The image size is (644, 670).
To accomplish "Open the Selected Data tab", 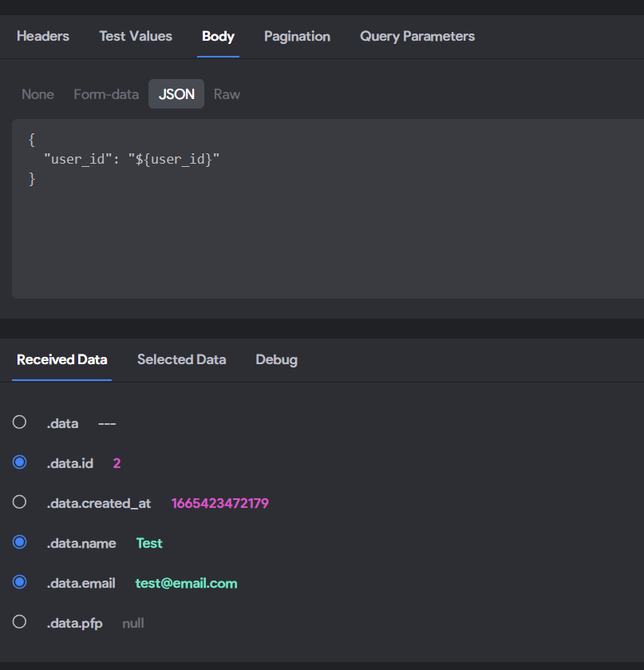I will 181,360.
